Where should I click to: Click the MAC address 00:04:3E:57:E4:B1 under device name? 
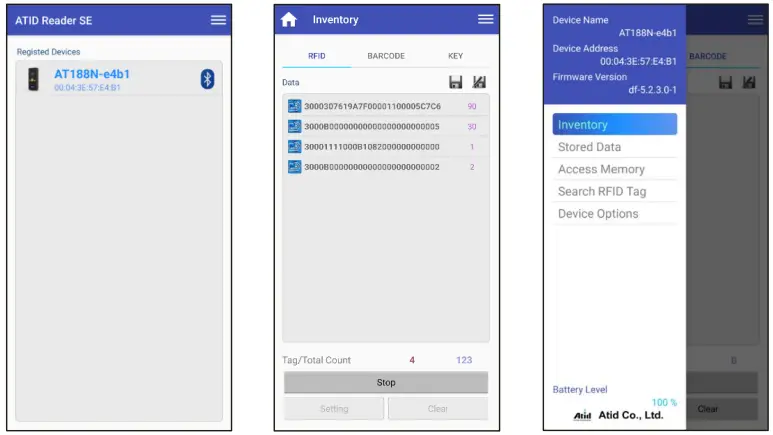(87, 88)
